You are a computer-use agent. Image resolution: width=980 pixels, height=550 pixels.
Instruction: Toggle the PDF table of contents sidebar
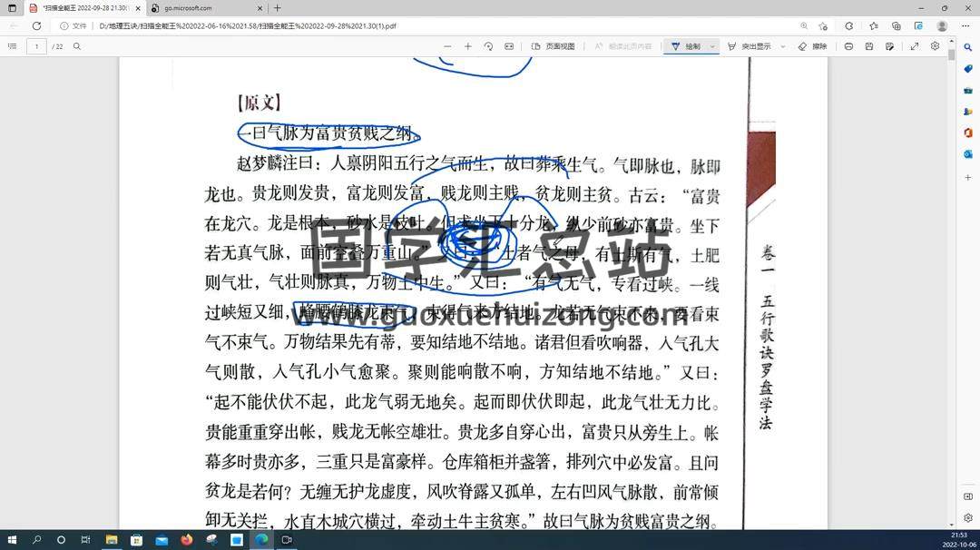pyautogui.click(x=12, y=46)
